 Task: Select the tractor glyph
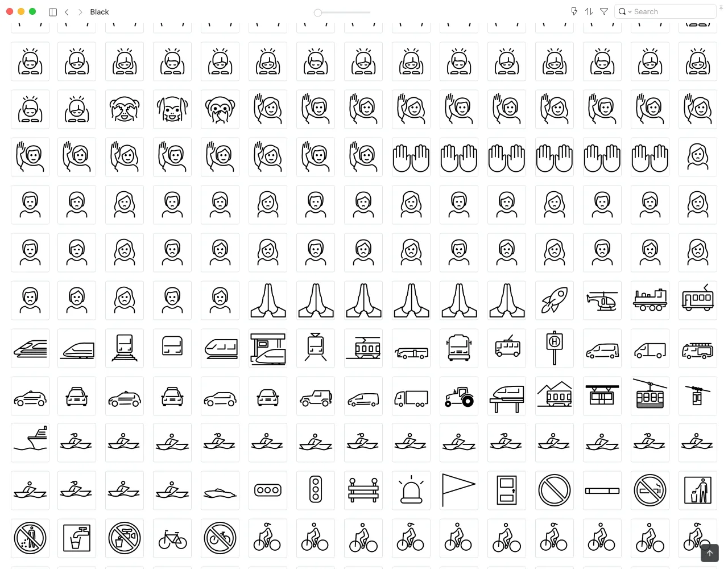click(459, 396)
